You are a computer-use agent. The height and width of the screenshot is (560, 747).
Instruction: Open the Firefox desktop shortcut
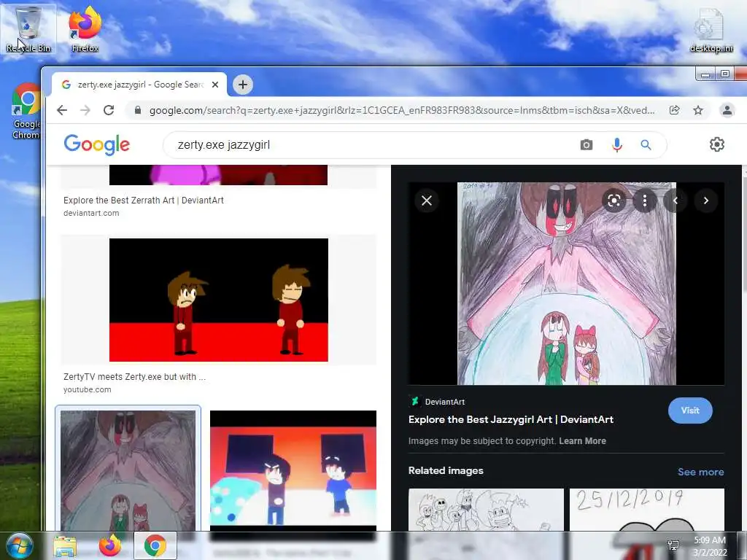(85, 28)
